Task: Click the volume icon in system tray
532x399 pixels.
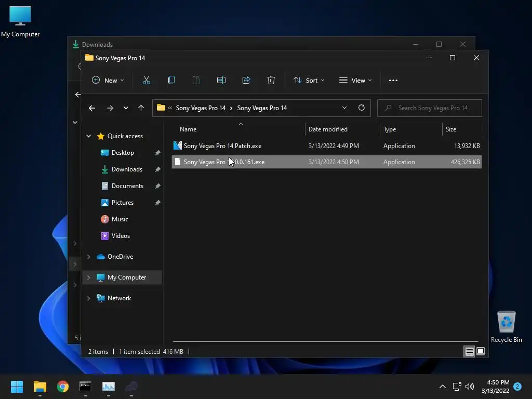Action: coord(470,387)
